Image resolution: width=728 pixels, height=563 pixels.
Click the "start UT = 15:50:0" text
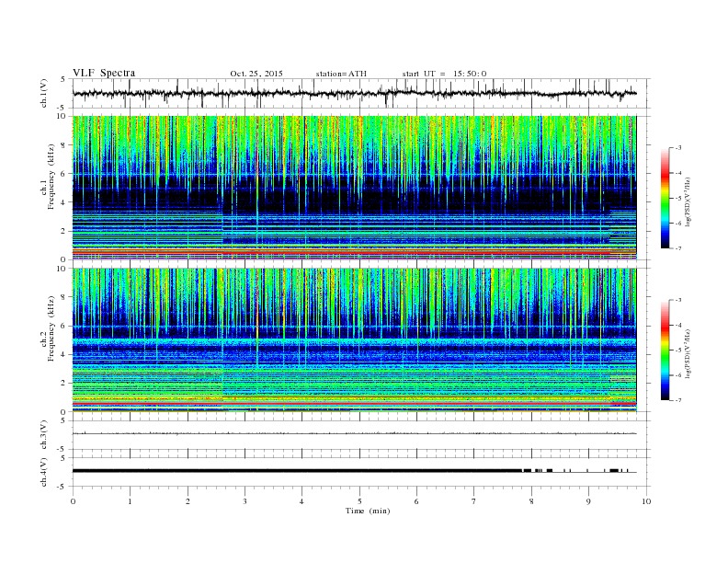coord(444,74)
